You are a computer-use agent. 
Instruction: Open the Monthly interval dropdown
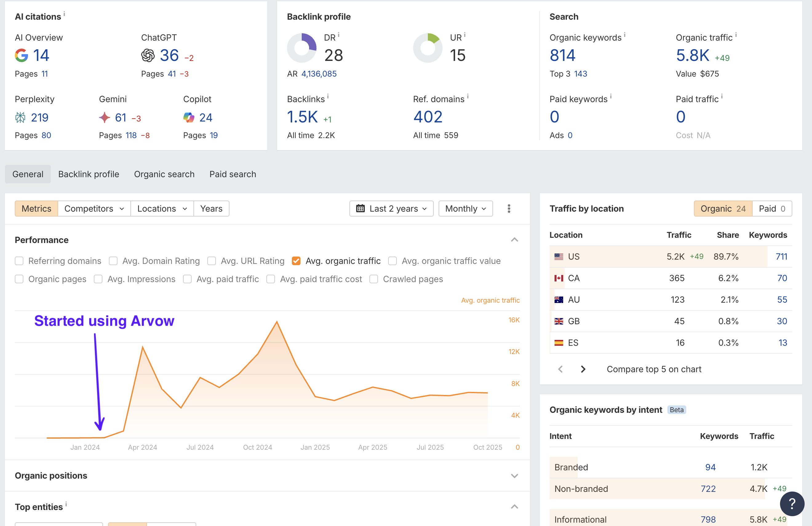click(x=465, y=209)
